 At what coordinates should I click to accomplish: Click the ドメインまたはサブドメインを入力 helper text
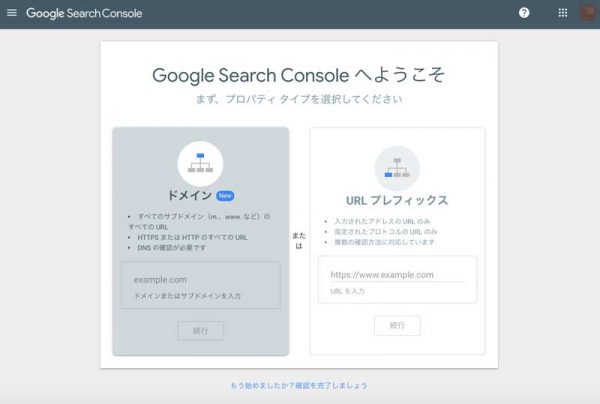[x=187, y=296]
